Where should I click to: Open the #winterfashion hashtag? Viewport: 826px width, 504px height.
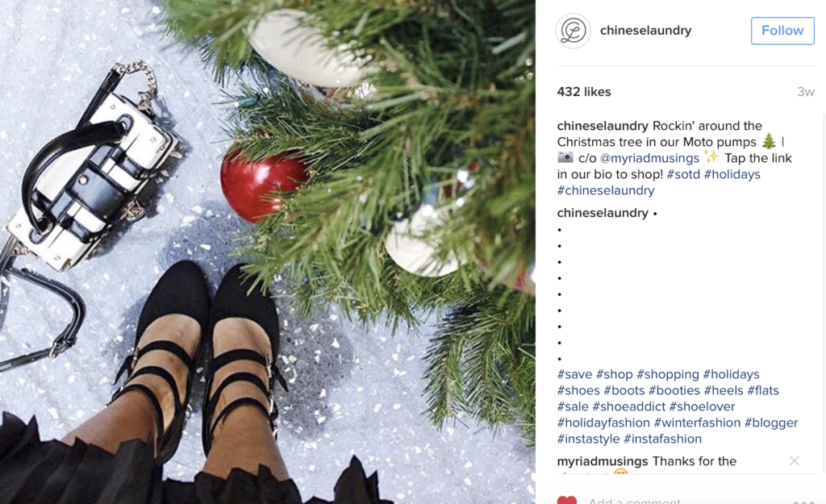coord(697,423)
